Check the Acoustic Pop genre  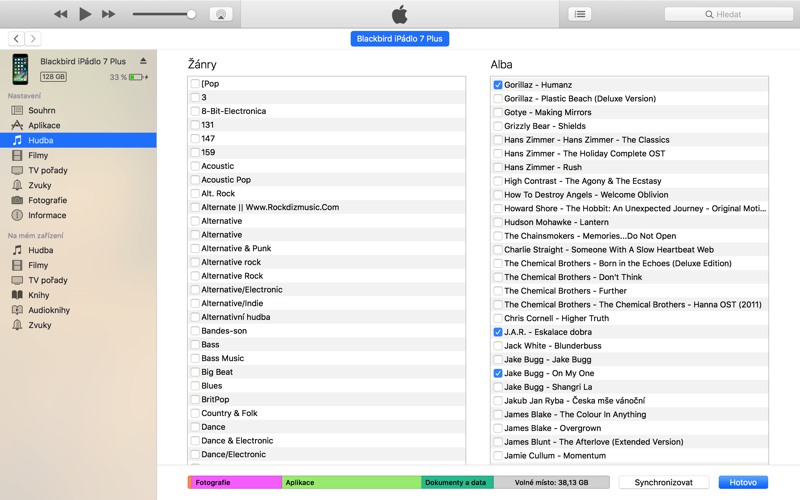coord(195,180)
